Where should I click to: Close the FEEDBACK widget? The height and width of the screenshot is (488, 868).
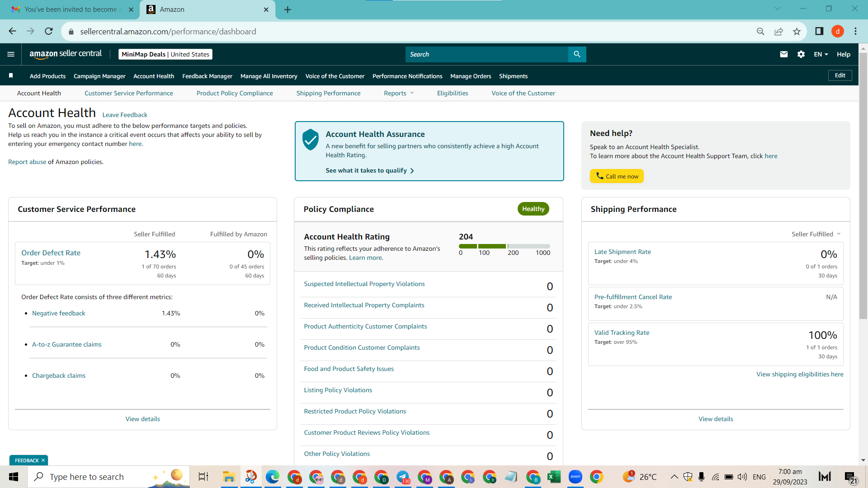point(43,460)
